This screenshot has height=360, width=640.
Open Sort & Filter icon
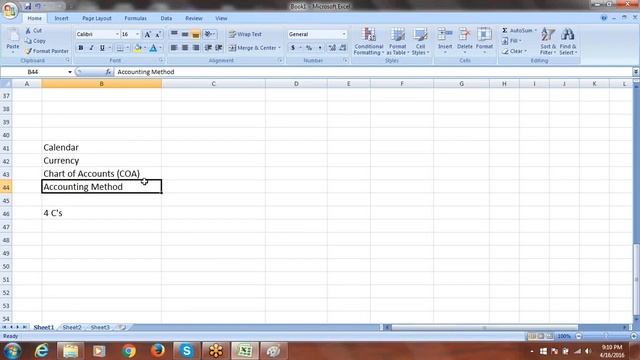[548, 35]
